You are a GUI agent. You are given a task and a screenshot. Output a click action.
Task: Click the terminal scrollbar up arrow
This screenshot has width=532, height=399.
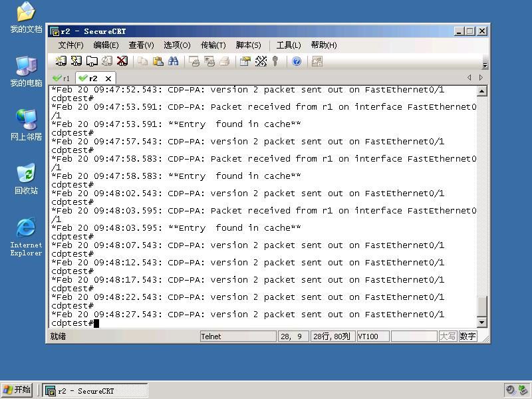click(x=482, y=91)
